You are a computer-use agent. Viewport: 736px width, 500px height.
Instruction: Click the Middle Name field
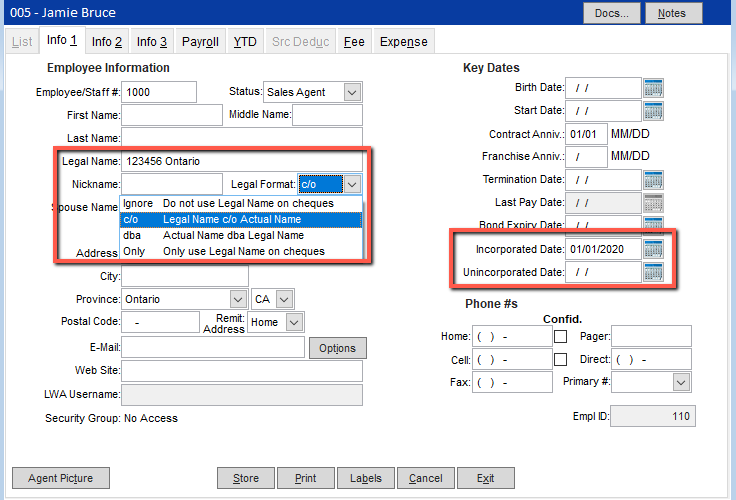[x=327, y=115]
